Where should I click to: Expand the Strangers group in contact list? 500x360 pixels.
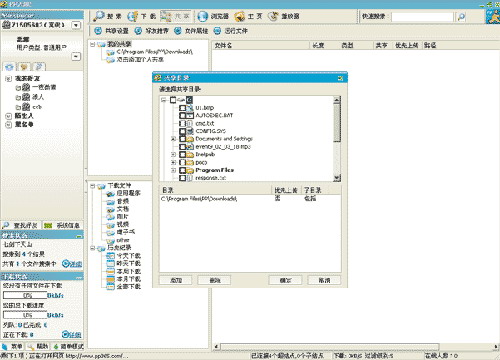8,116
